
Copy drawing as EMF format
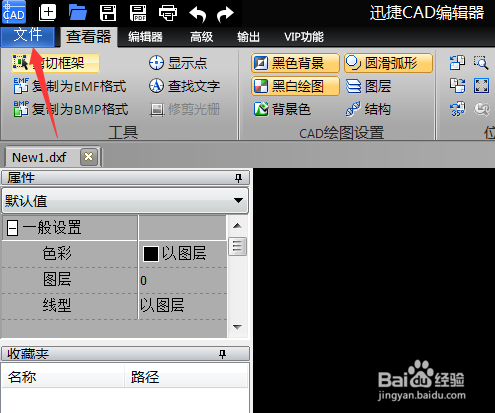pyautogui.click(x=70, y=86)
